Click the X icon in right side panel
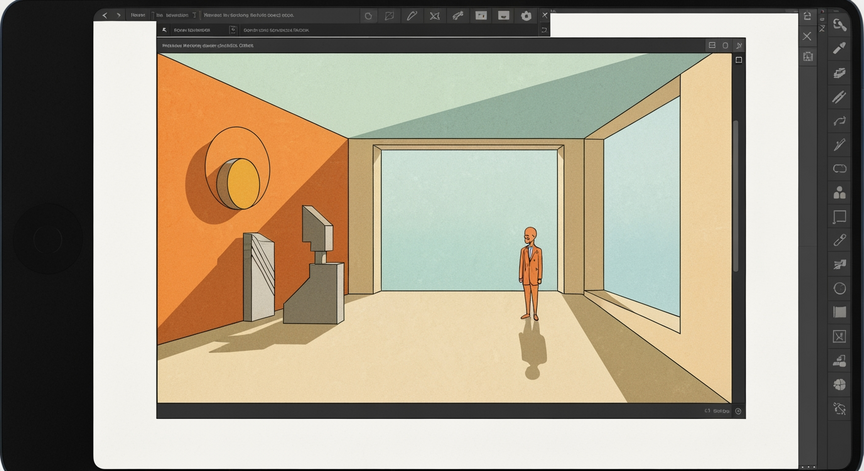The width and height of the screenshot is (864, 471). [807, 36]
